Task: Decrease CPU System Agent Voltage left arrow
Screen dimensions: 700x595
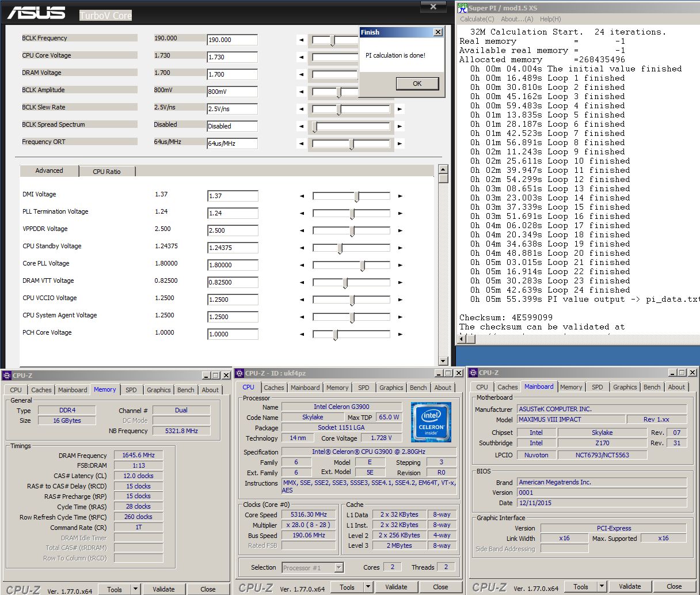Action: (302, 317)
